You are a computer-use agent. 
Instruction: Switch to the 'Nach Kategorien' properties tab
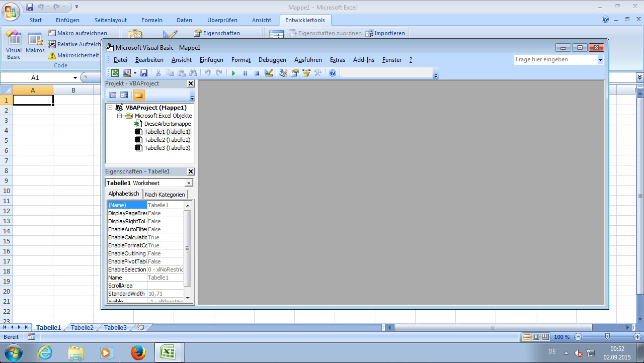click(x=165, y=195)
